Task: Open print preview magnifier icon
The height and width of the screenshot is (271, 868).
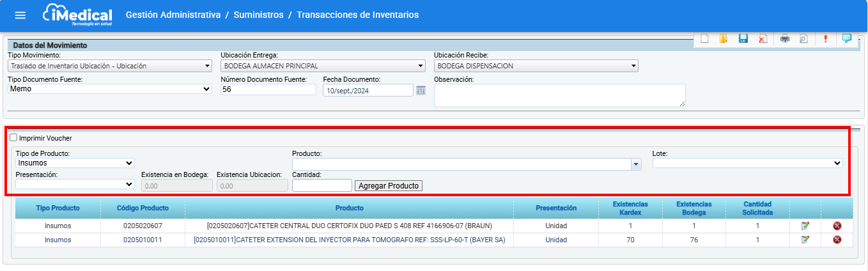Action: [x=803, y=38]
